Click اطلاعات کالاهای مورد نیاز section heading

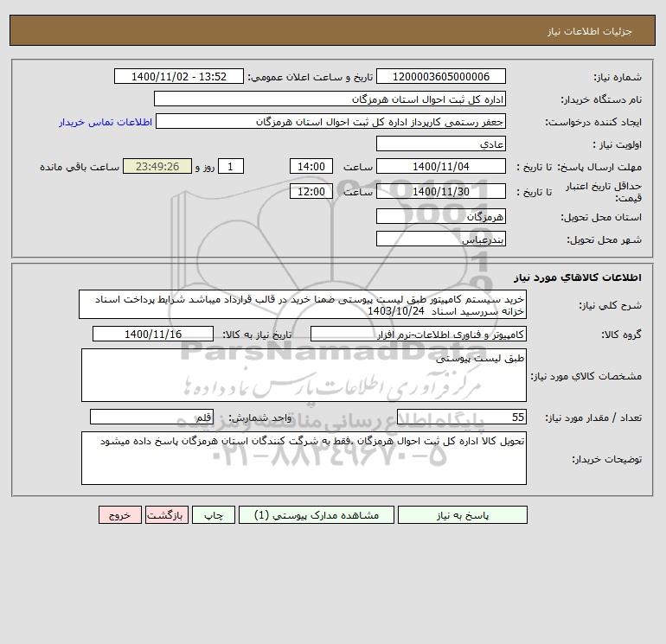click(x=578, y=277)
